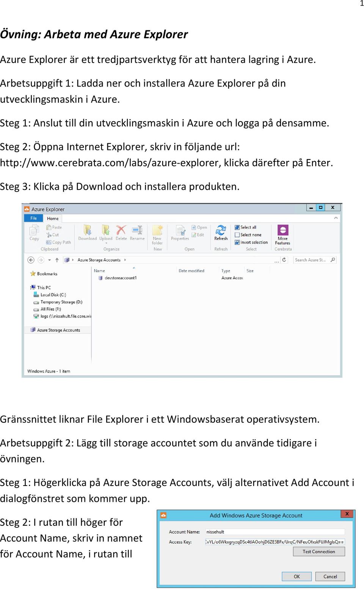
Task: Expand the chevron after Azure Storage Accounts in address bar
Action: [x=125, y=260]
